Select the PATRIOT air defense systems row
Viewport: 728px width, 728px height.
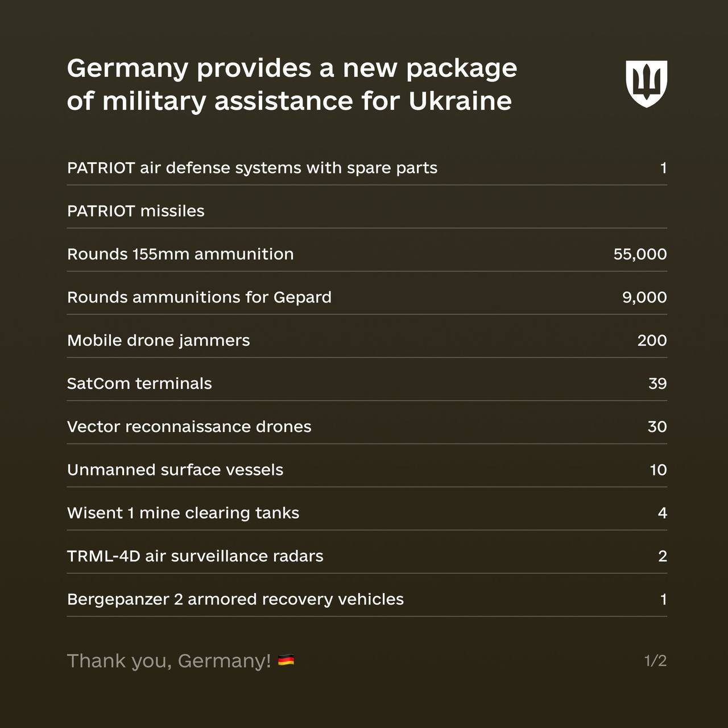tap(252, 168)
